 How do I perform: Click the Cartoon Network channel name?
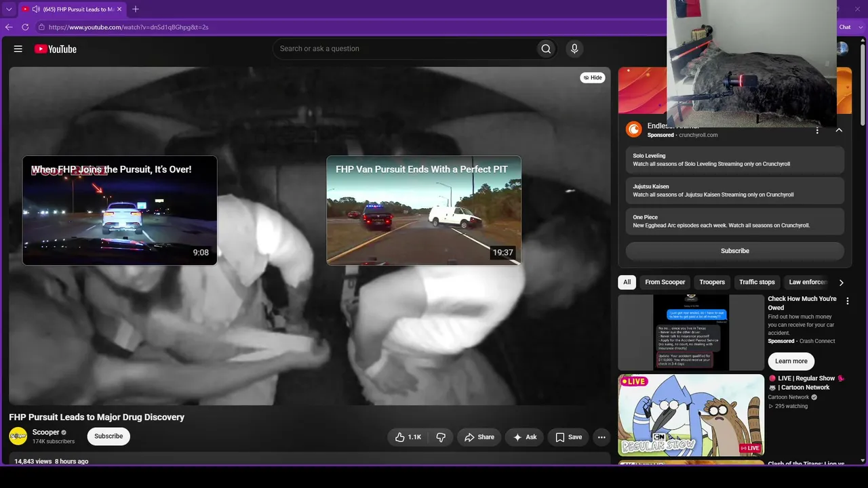pyautogui.click(x=789, y=397)
